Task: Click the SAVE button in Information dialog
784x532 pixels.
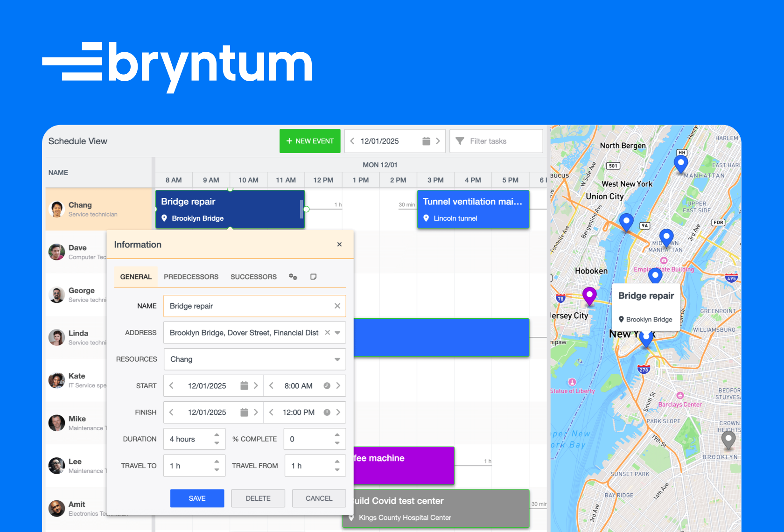Action: (197, 498)
